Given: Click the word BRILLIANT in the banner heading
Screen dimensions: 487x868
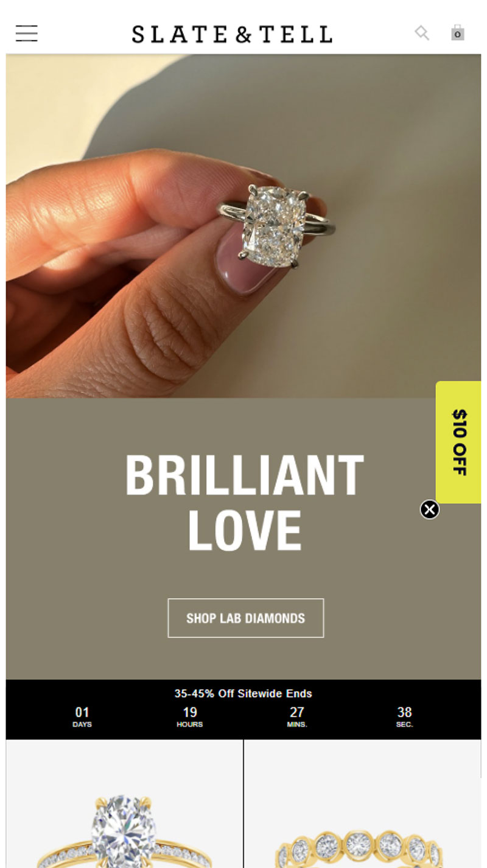Looking at the screenshot, I should coord(245,476).
